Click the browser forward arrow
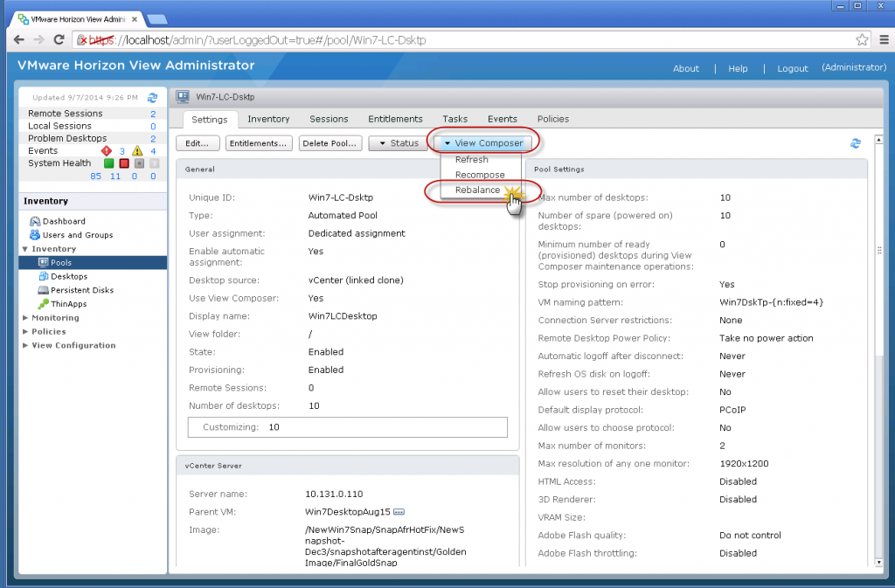 pos(38,39)
